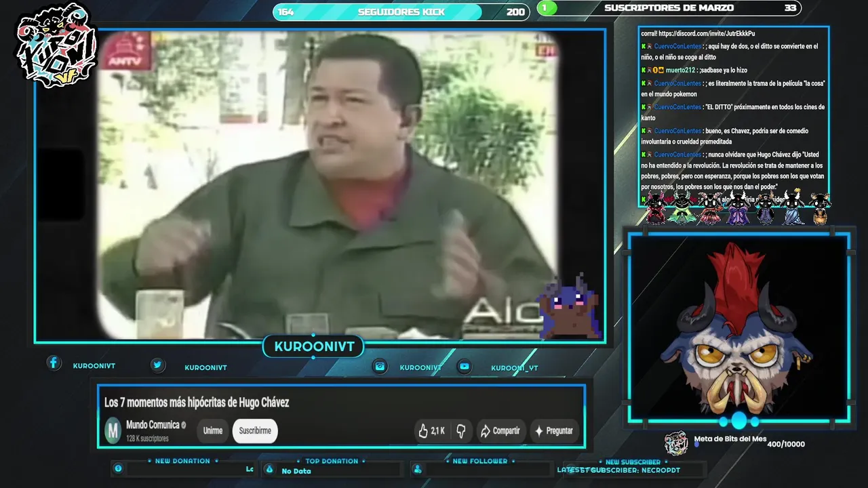The image size is (868, 488).
Task: Click the glowing blue orb under the avatar frame
Action: pos(738,421)
